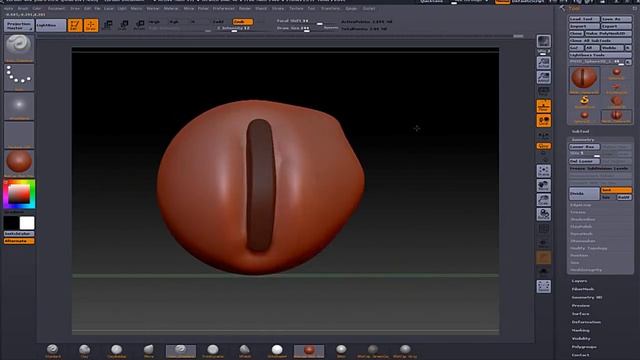The image size is (640, 360).
Task: Select the Cylinder3D tool thumbnail
Action: click(616, 102)
